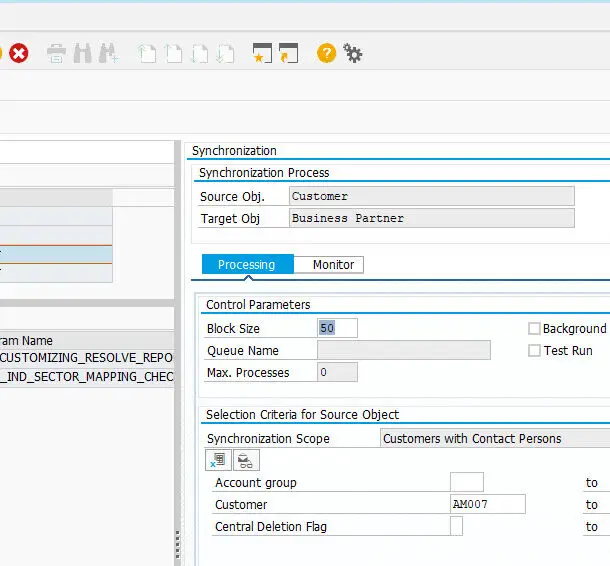This screenshot has height=566, width=610.
Task: Click the Synchronization Scope label
Action: click(x=268, y=439)
